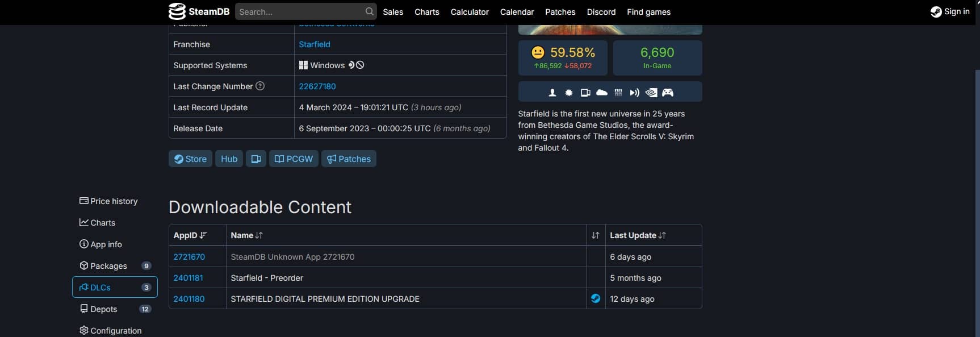The height and width of the screenshot is (337, 980).
Task: Click the Last Change Number help icon
Action: (x=260, y=86)
